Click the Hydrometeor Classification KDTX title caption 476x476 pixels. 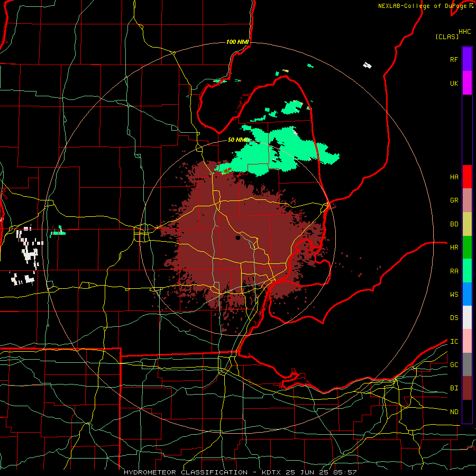(240, 472)
